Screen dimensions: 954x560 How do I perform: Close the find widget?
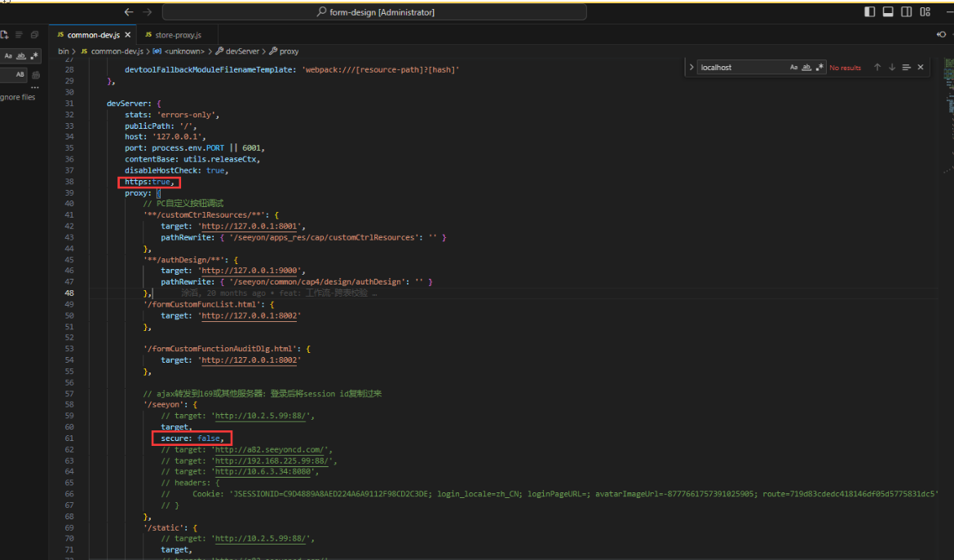[921, 68]
